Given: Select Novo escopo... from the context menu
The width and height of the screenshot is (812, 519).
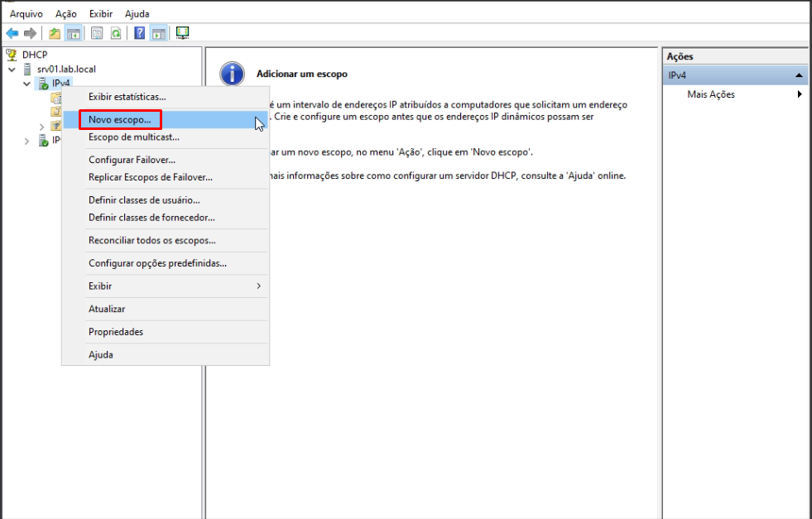Looking at the screenshot, I should click(x=120, y=120).
